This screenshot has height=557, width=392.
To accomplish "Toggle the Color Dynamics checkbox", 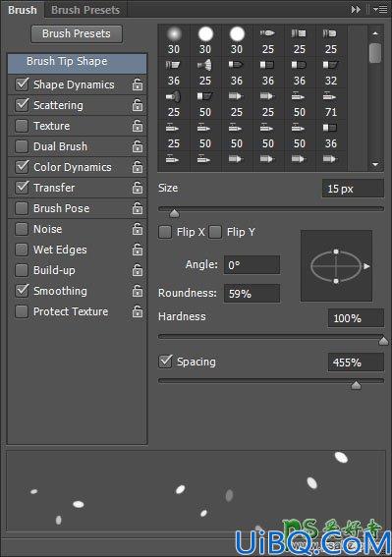I will (22, 167).
